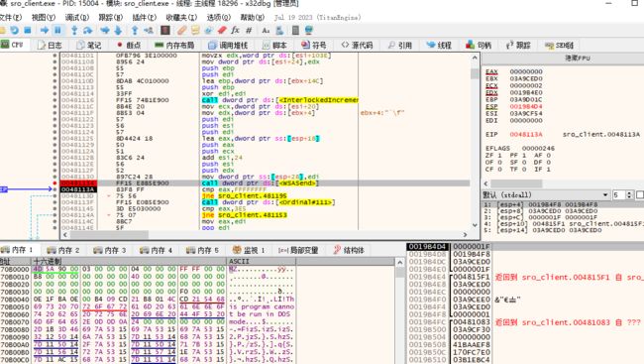
Task: Toggle breakpoint bullet at address 00481116
Action: pyautogui.click(x=54, y=100)
